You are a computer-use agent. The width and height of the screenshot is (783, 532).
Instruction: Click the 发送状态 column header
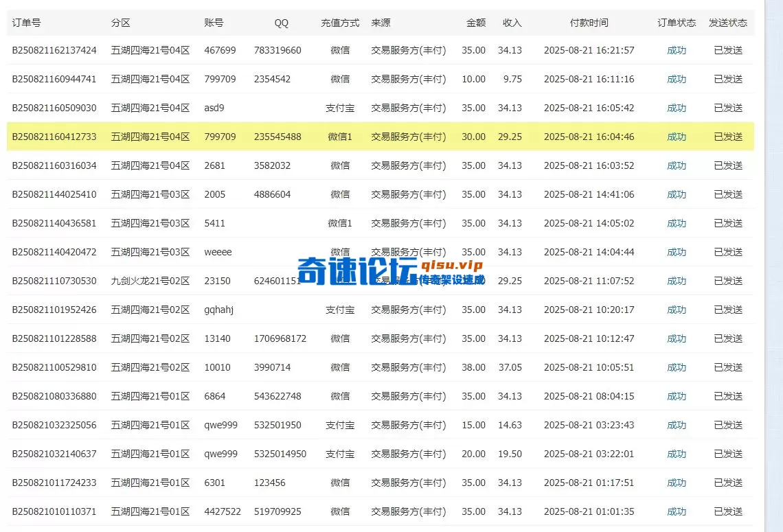(727, 22)
